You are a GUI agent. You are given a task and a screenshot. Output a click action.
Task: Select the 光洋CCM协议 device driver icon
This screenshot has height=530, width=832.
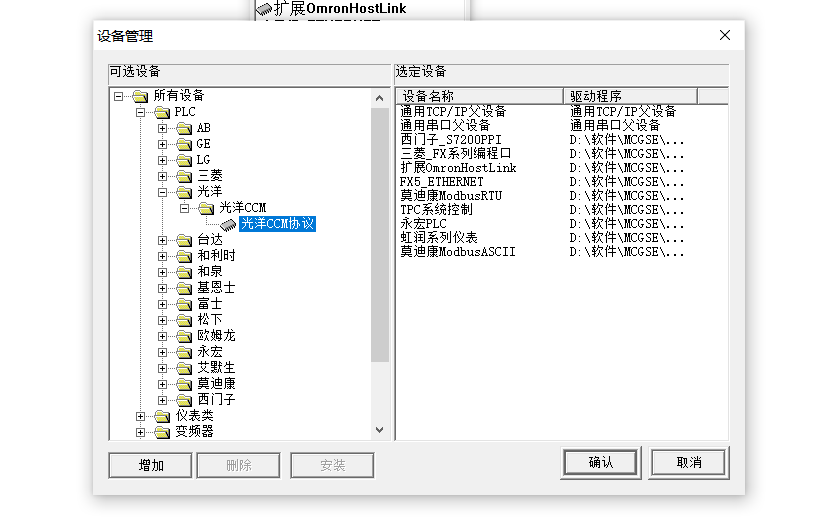229,225
